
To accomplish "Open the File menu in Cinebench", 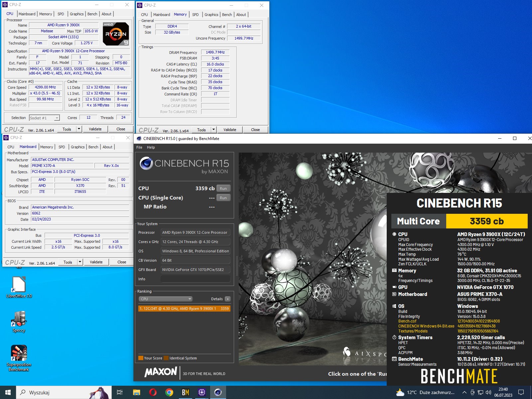I will 139,147.
